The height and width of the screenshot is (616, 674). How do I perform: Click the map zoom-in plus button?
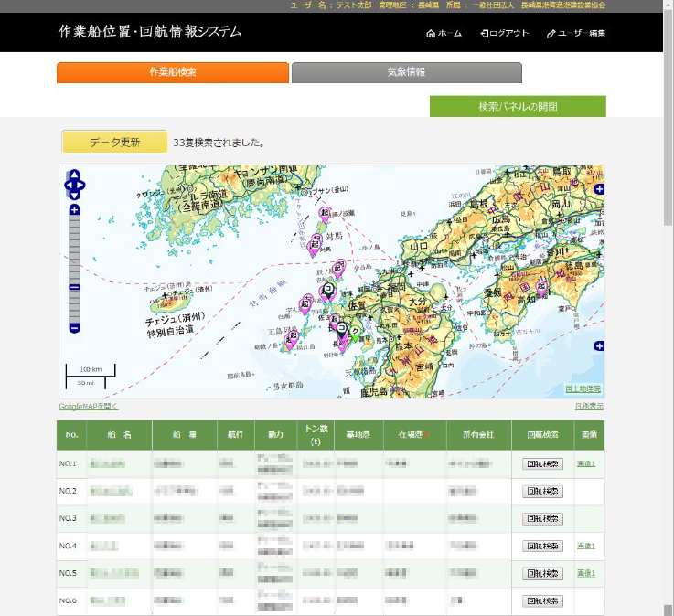[74, 209]
